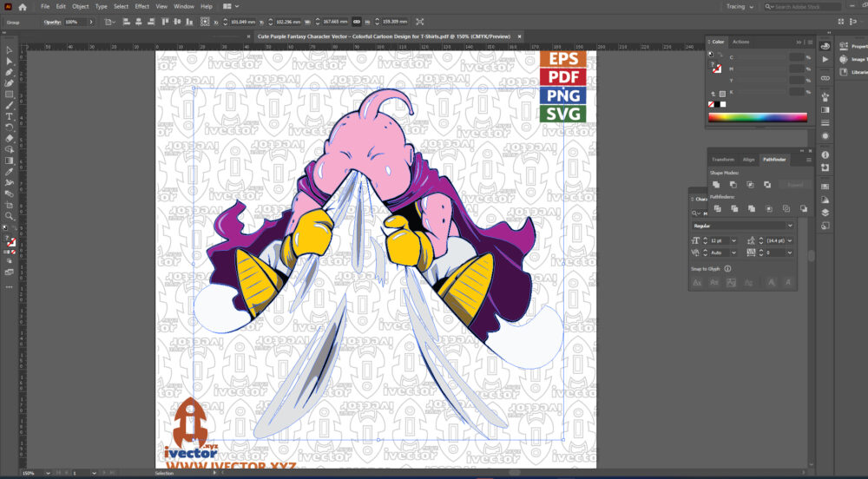Select the Paintbrush tool

pyautogui.click(x=10, y=105)
